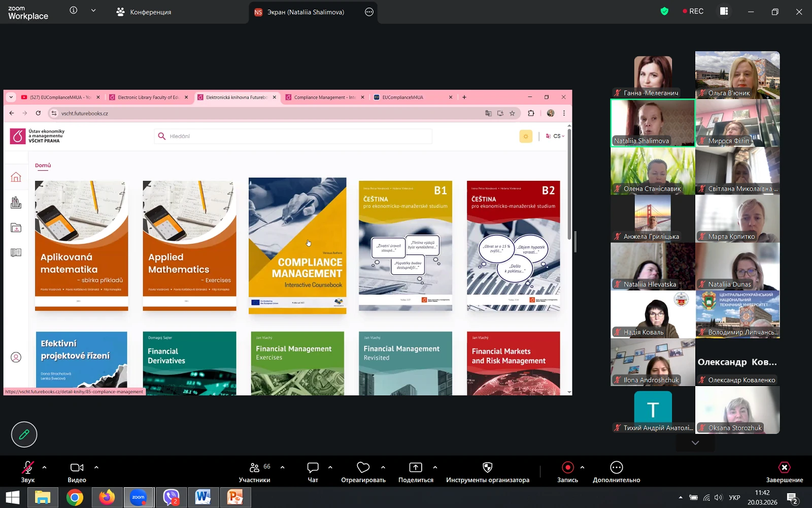The image size is (812, 508).
Task: Toggle the video camera on
Action: point(77,471)
